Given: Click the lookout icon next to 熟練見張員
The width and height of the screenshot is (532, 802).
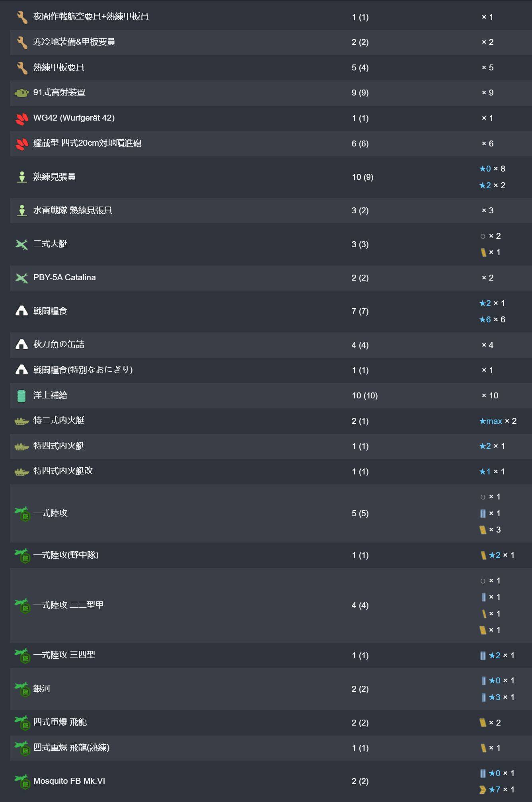Looking at the screenshot, I should (x=22, y=177).
